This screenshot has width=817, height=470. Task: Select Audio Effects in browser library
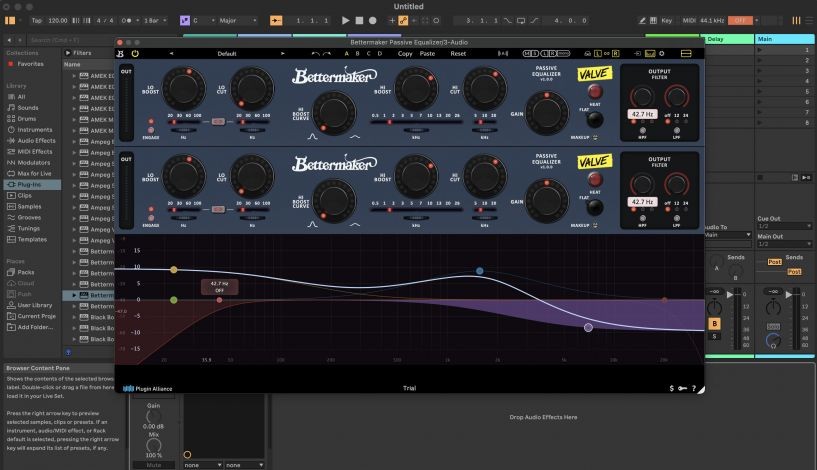pos(35,141)
